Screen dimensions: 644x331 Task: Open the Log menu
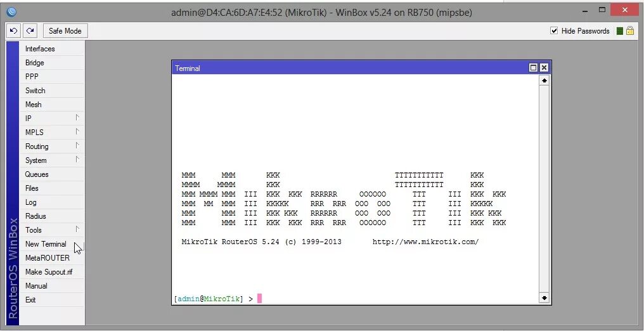[52, 202]
